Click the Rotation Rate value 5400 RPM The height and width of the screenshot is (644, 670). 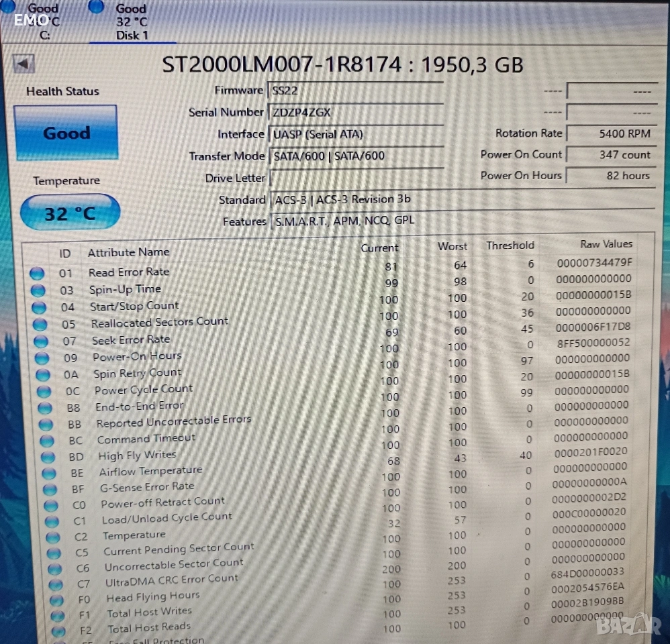(x=611, y=133)
